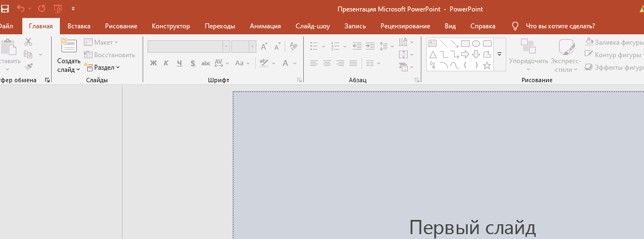Start slide show from beginning icon

(x=58, y=8)
